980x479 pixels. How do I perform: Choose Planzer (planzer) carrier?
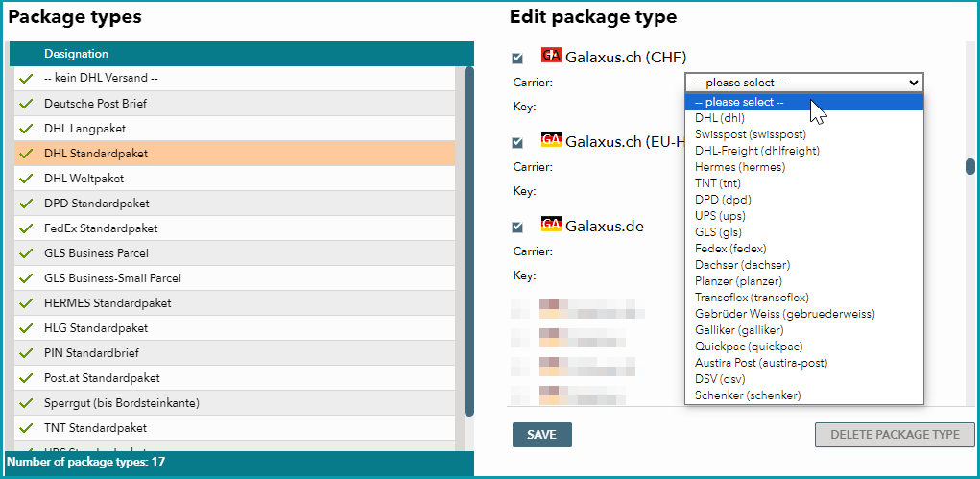pos(803,281)
